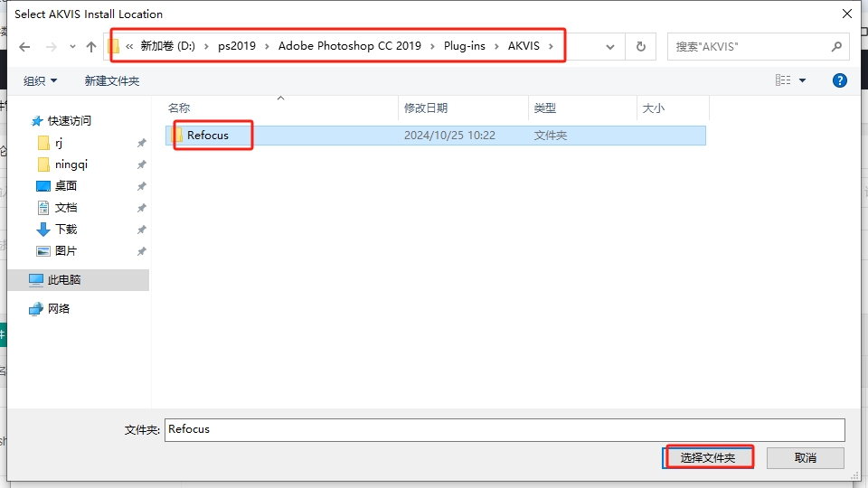Click pin icon next to 桌面

coord(142,186)
